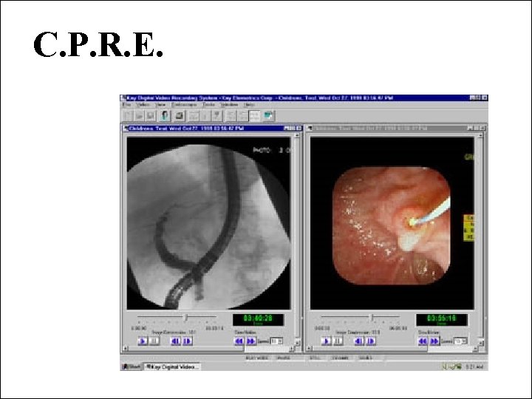
Task: Open the Video menu
Action: [143, 105]
